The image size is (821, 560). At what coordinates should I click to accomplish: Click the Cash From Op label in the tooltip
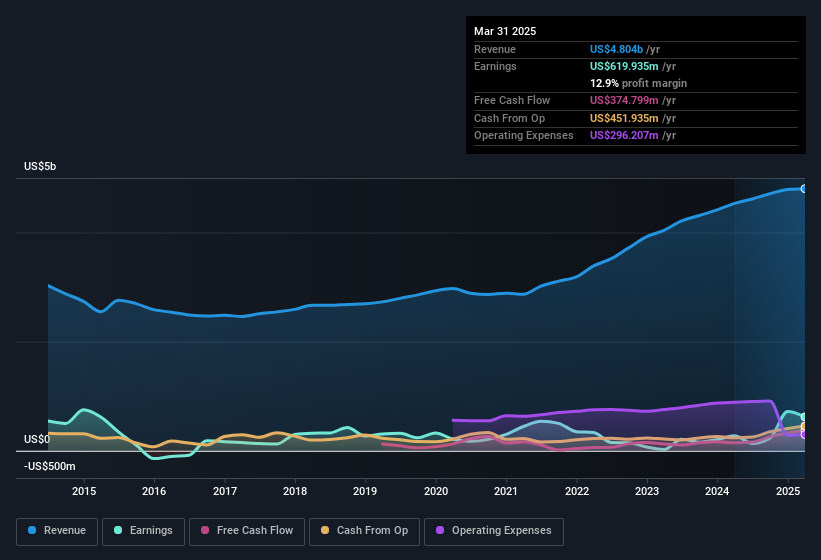tap(509, 118)
